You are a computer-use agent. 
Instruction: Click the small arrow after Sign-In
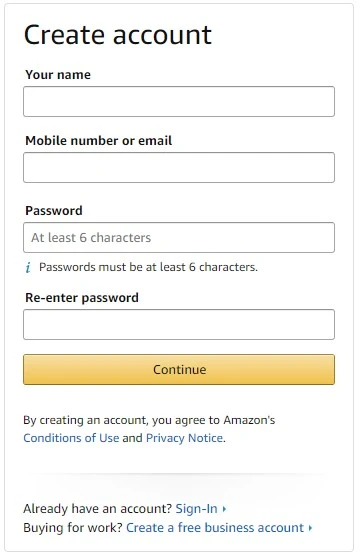tap(224, 509)
